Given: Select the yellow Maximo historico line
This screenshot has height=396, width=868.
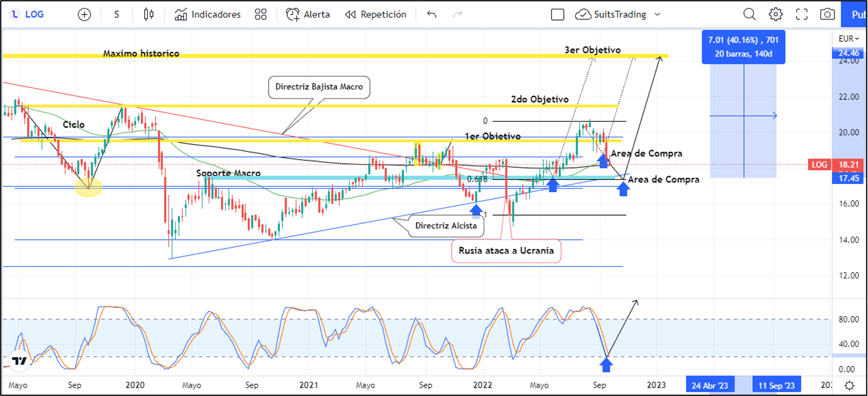Looking at the screenshot, I should point(353,56).
